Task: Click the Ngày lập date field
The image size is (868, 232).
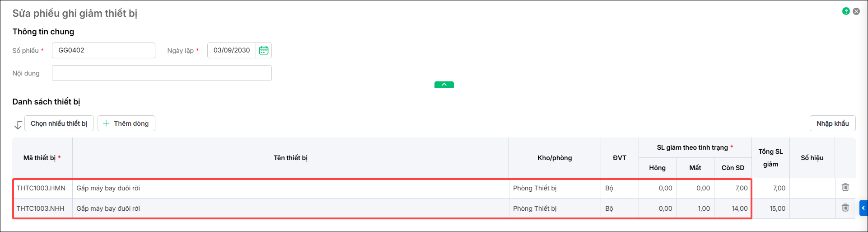Action: click(x=232, y=50)
